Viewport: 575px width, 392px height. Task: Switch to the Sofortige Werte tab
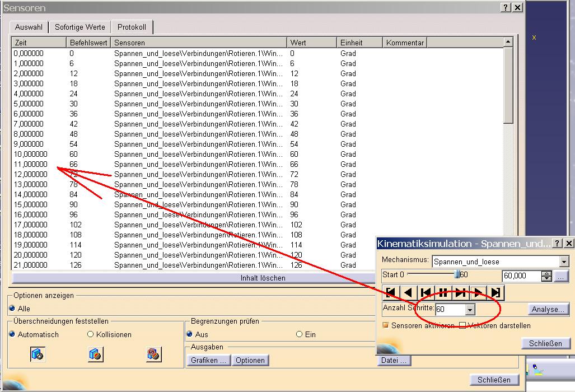(80, 27)
